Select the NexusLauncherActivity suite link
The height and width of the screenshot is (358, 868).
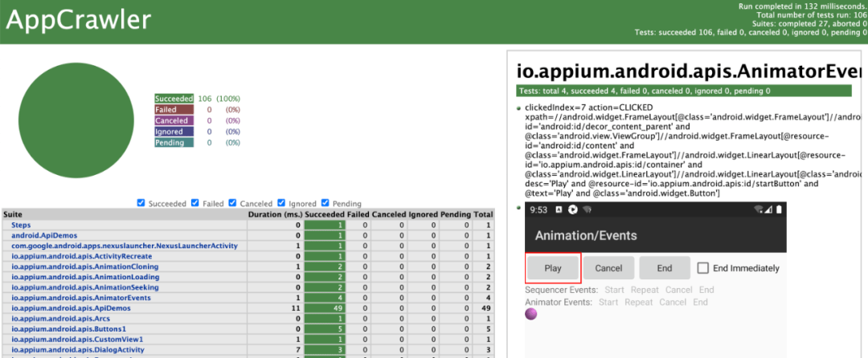(125, 246)
